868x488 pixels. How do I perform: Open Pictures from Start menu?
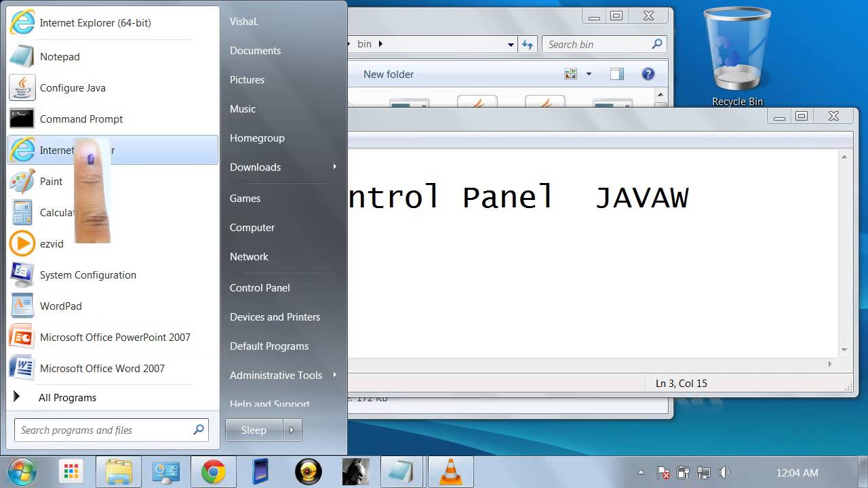247,80
